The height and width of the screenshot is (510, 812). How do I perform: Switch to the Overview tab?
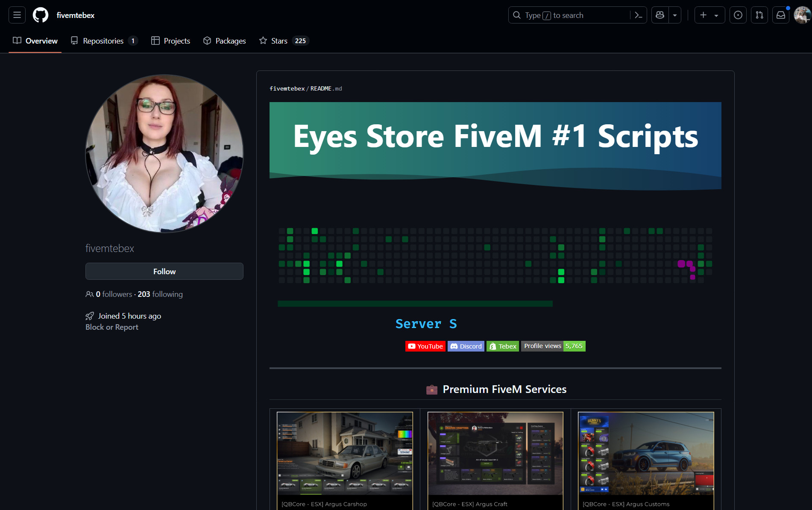35,41
